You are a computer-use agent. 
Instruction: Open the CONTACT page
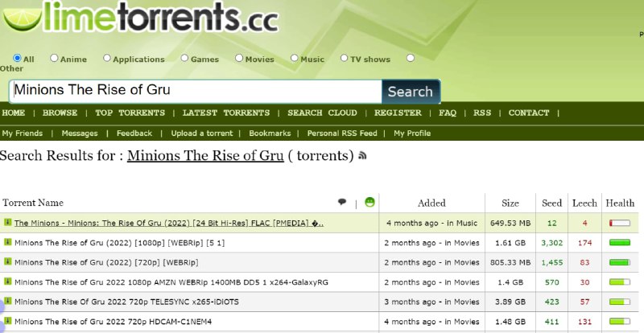point(529,113)
